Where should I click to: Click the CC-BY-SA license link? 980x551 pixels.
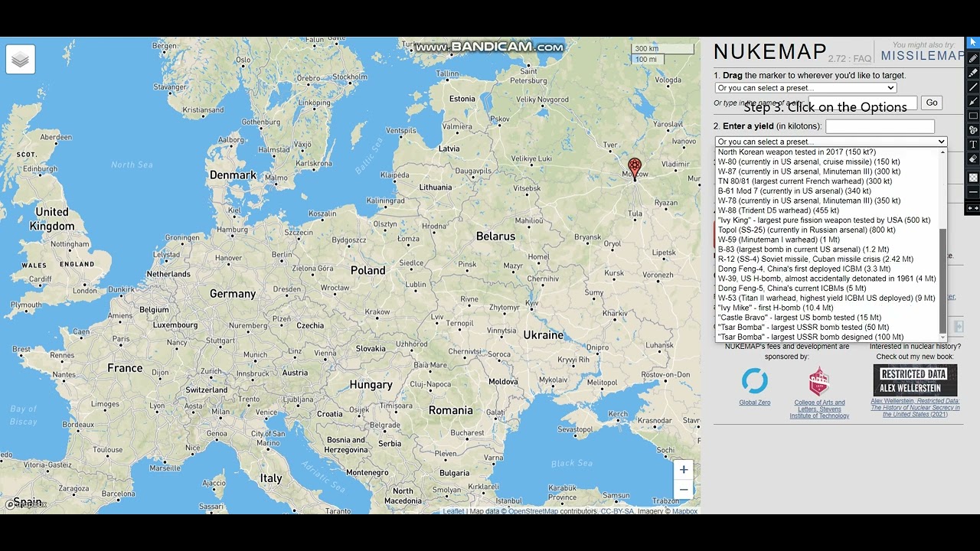coord(617,511)
